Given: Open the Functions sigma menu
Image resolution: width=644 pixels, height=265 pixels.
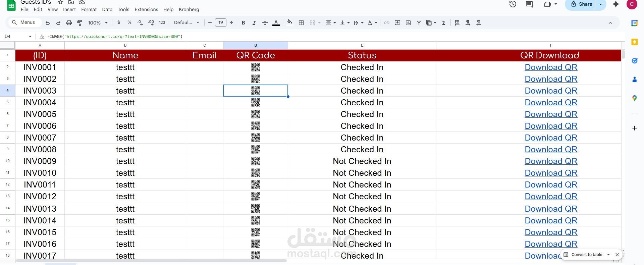Looking at the screenshot, I should pyautogui.click(x=444, y=22).
